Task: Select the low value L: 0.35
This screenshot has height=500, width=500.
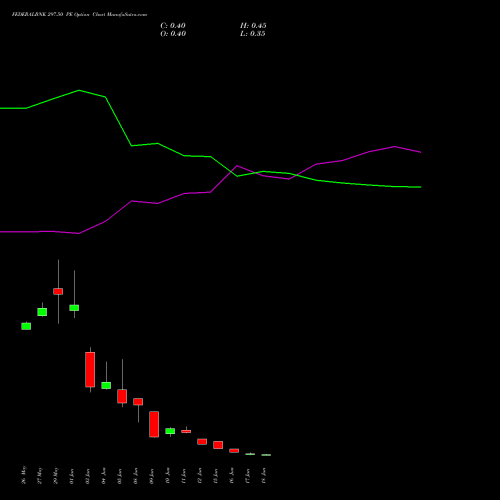Action: pos(253,34)
